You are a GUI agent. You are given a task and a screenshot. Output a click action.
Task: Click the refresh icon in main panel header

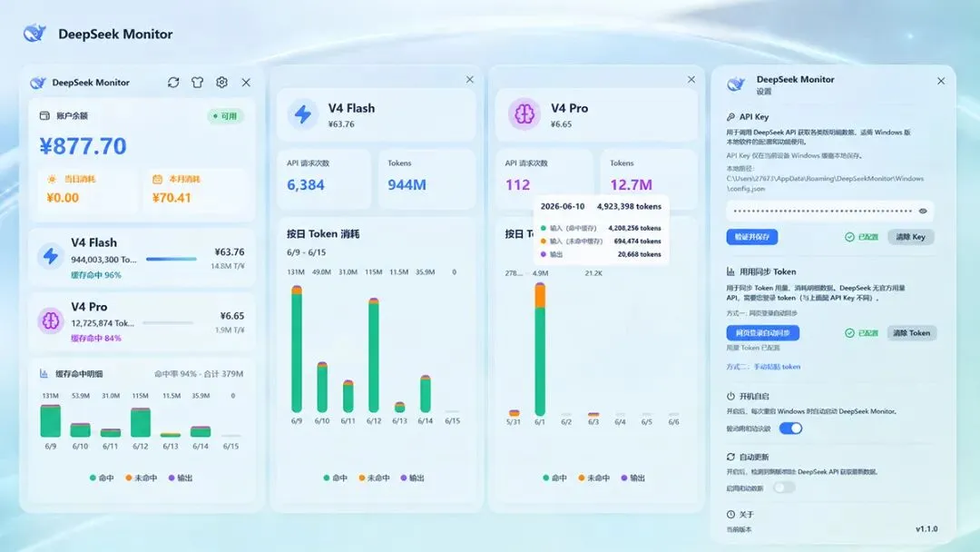(x=173, y=82)
